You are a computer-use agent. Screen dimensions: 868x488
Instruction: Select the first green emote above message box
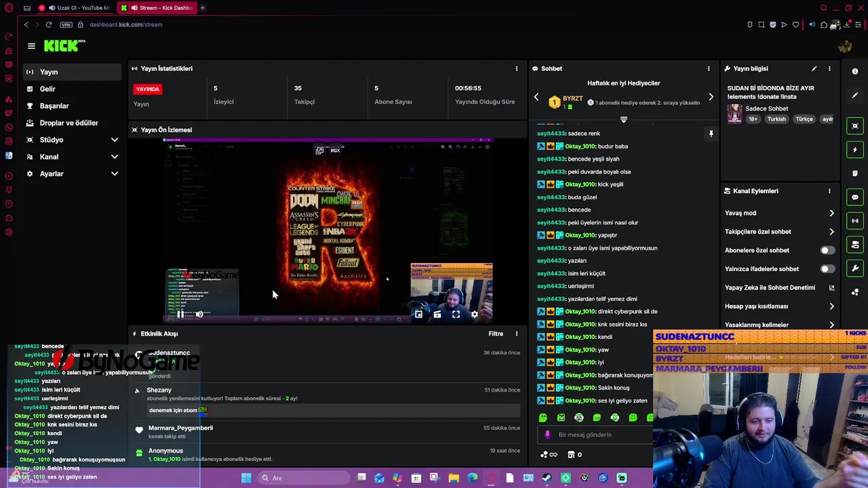click(542, 418)
